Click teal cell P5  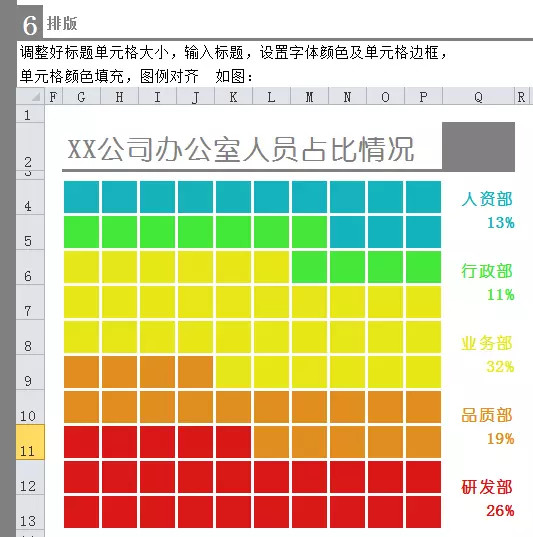423,232
